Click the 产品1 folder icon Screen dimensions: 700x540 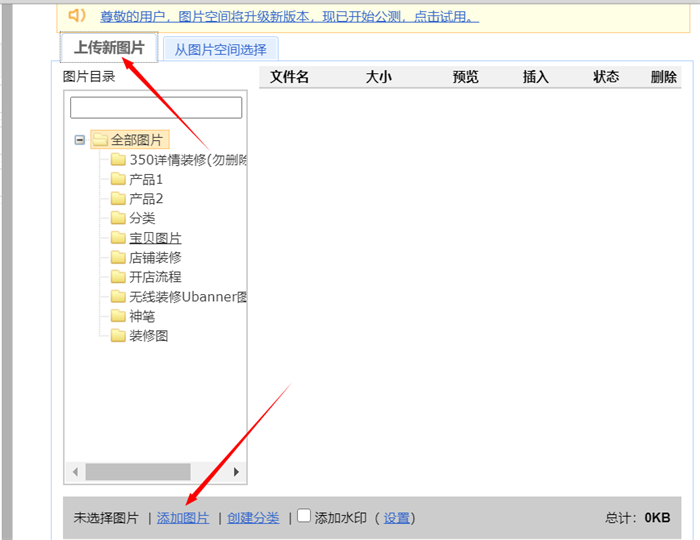[118, 179]
